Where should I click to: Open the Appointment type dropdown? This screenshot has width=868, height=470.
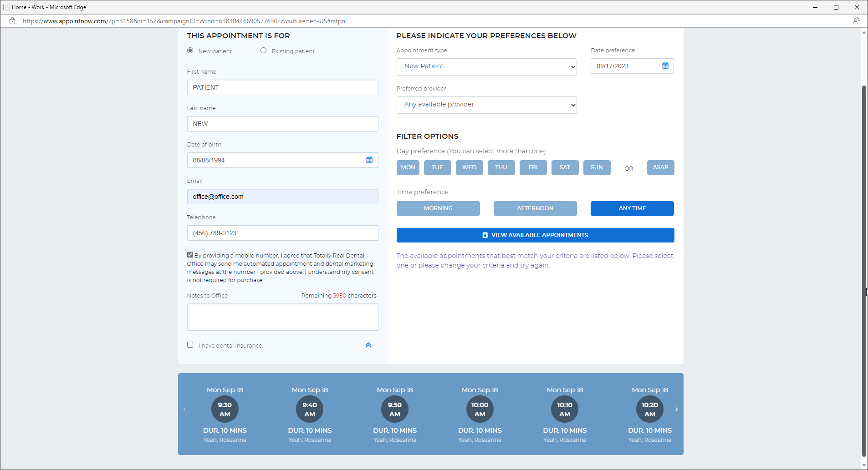pos(486,66)
